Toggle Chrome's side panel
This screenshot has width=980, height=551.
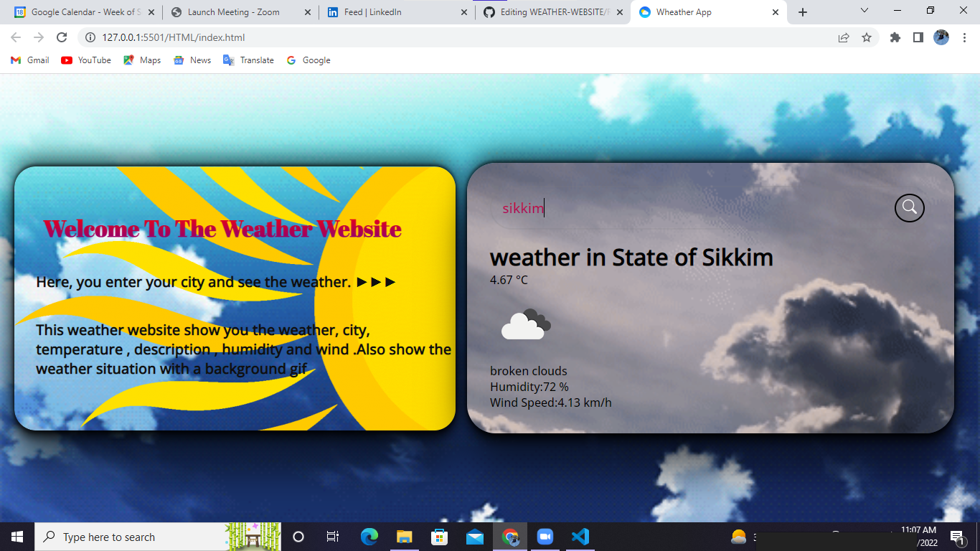tap(918, 37)
